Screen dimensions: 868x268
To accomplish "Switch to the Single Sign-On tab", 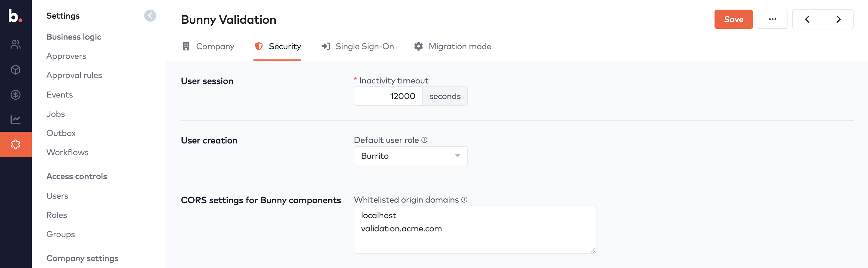I will (357, 47).
